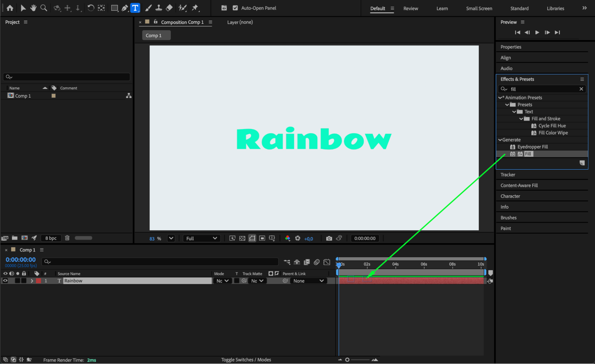
Task: Click the Take Snapshot camera icon
Action: tap(329, 238)
